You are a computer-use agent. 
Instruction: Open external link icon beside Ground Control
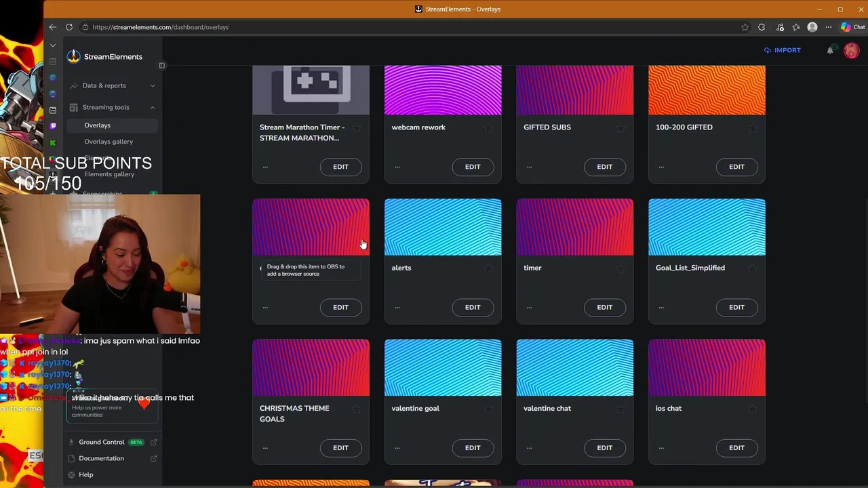tap(153, 443)
